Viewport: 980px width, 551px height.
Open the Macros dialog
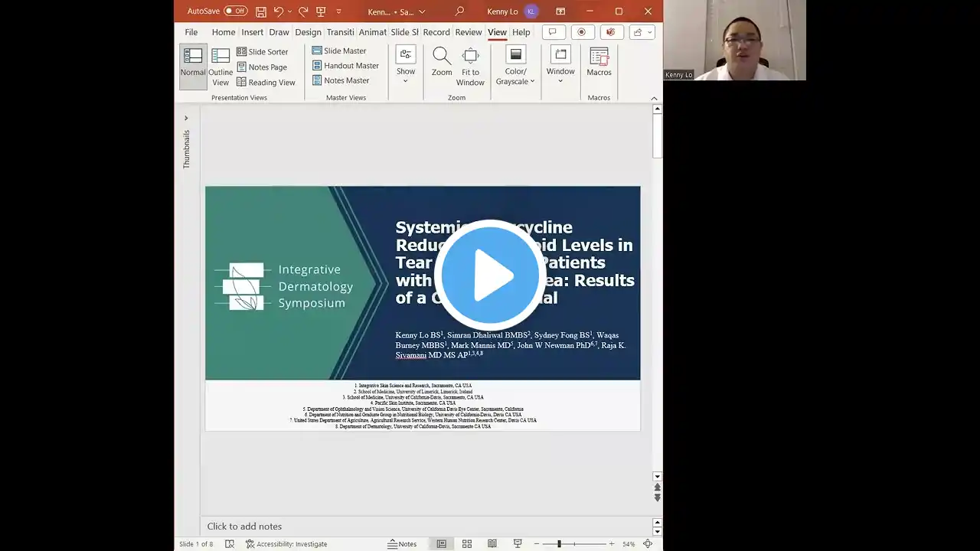[599, 61]
